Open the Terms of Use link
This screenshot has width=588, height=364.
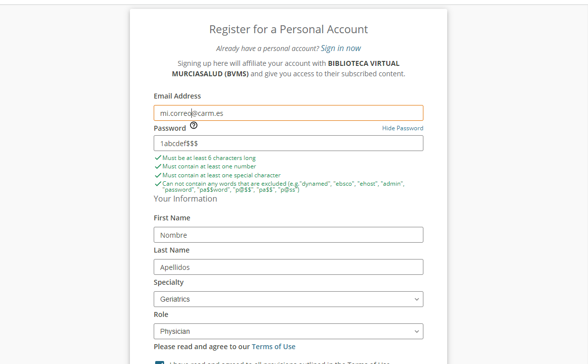[x=273, y=347]
